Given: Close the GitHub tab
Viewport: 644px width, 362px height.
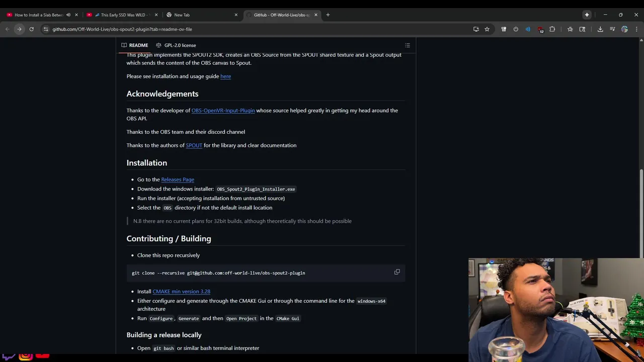Looking at the screenshot, I should tap(316, 15).
